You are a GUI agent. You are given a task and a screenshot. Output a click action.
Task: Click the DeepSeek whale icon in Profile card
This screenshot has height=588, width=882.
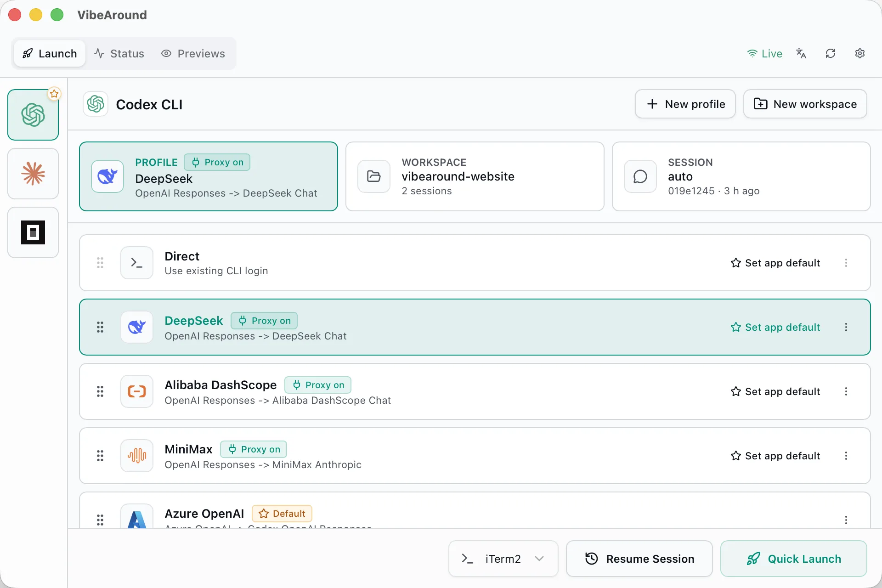coord(107,176)
